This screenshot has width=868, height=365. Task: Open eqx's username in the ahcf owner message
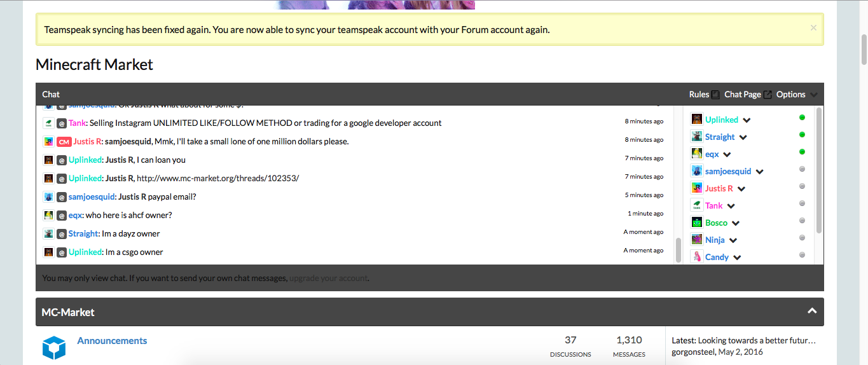coord(76,215)
